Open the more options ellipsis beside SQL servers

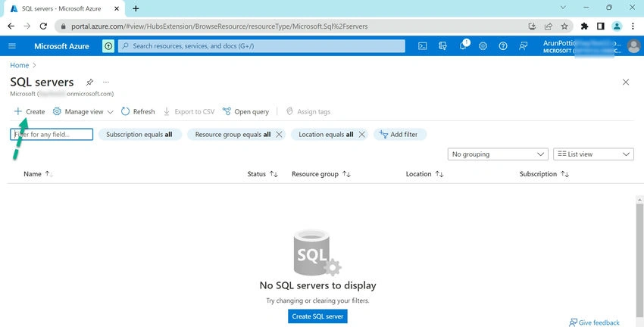[106, 82]
